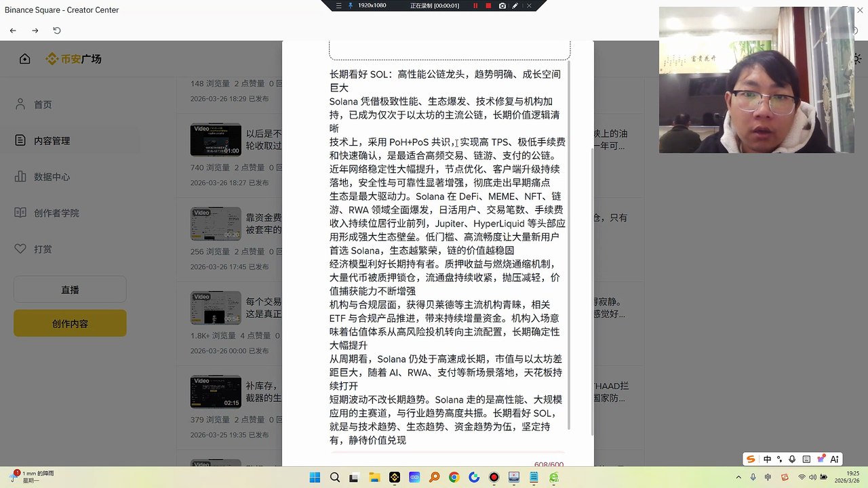Click the 币安广场 logo
The width and height of the screenshot is (868, 488).
click(x=73, y=59)
